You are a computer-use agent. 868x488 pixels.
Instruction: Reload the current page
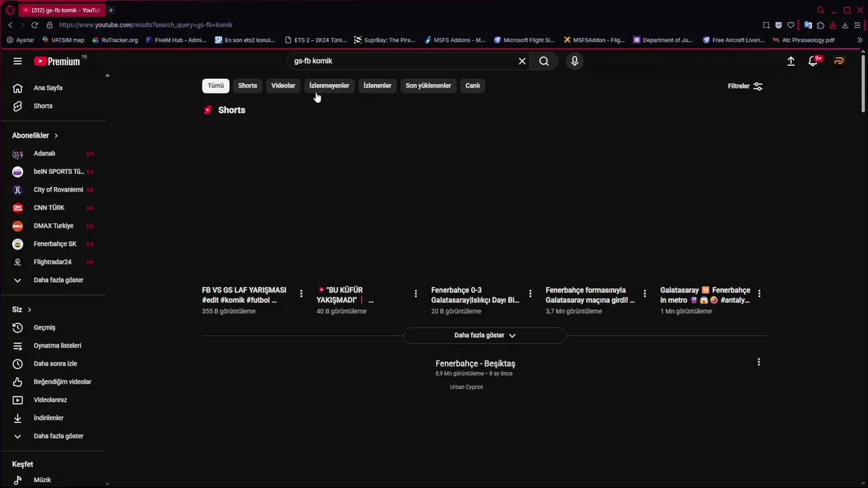35,25
